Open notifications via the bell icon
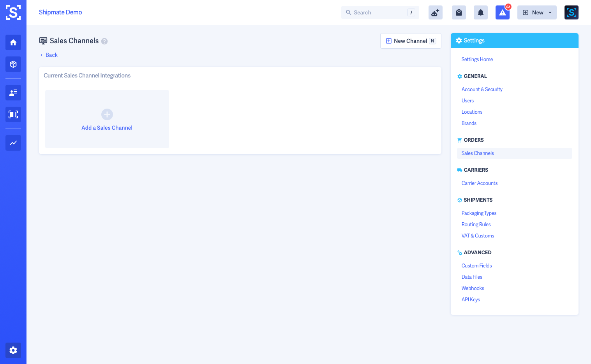591x364 pixels. click(480, 12)
